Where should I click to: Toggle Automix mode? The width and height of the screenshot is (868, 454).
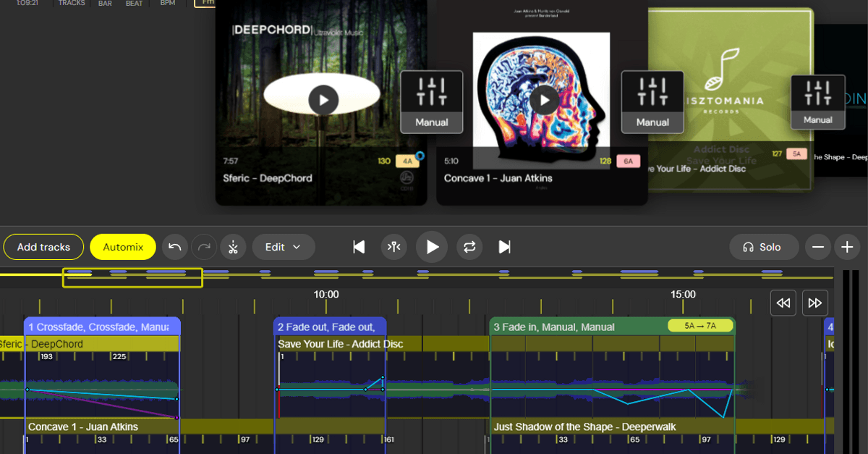coord(122,247)
